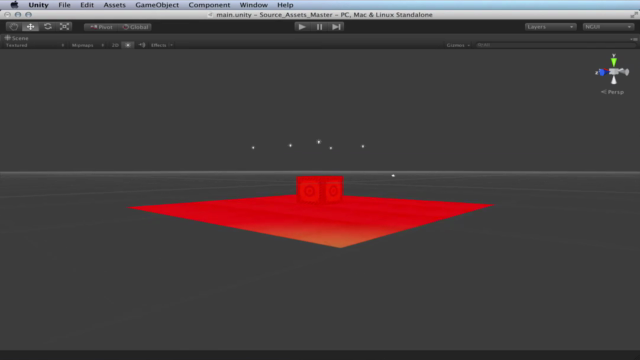Start Play mode
The width and height of the screenshot is (640, 360).
click(x=302, y=27)
